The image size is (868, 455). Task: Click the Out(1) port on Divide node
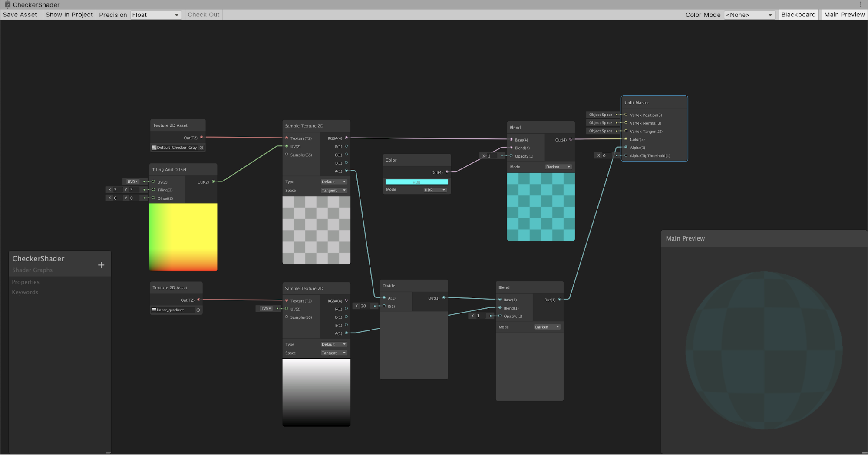(x=444, y=298)
